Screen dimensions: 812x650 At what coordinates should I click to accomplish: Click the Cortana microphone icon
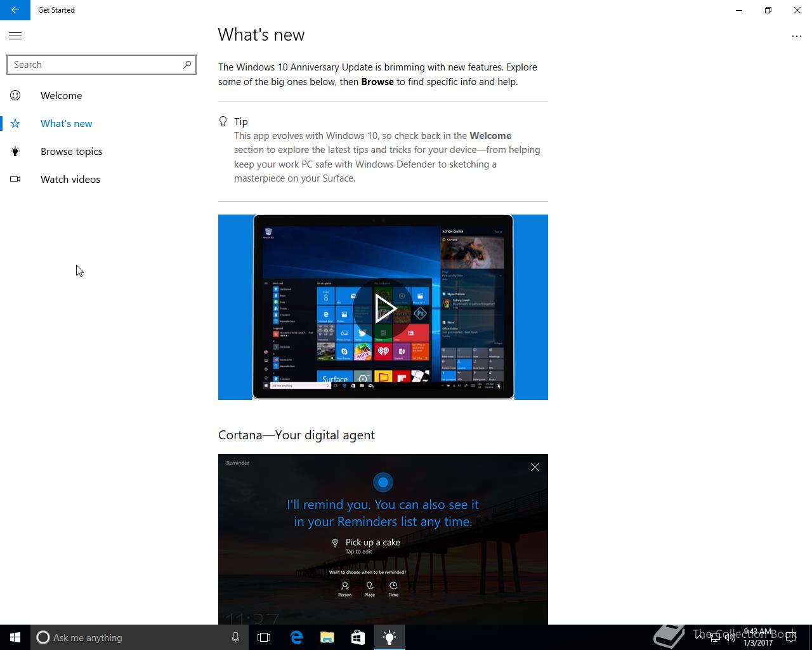pyautogui.click(x=235, y=637)
